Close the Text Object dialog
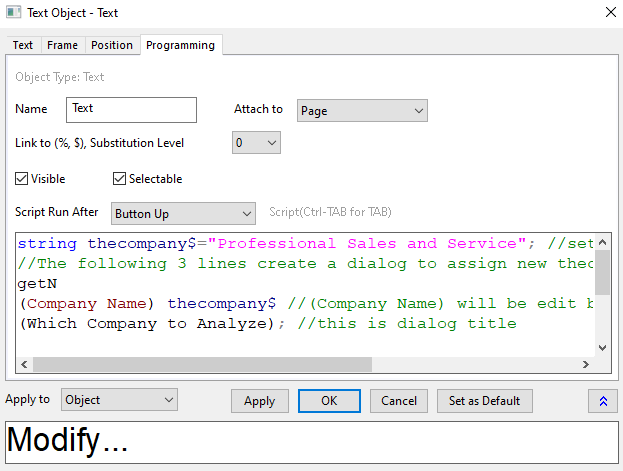 611,12
